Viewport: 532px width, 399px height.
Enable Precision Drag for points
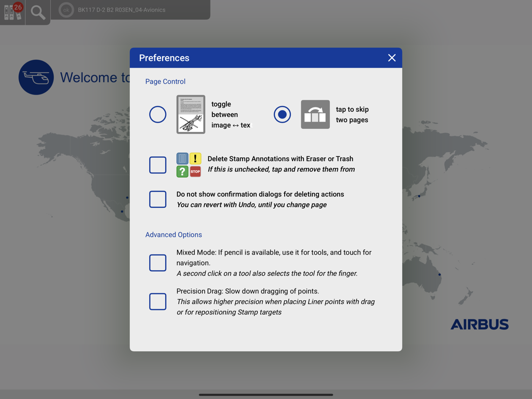tap(157, 301)
